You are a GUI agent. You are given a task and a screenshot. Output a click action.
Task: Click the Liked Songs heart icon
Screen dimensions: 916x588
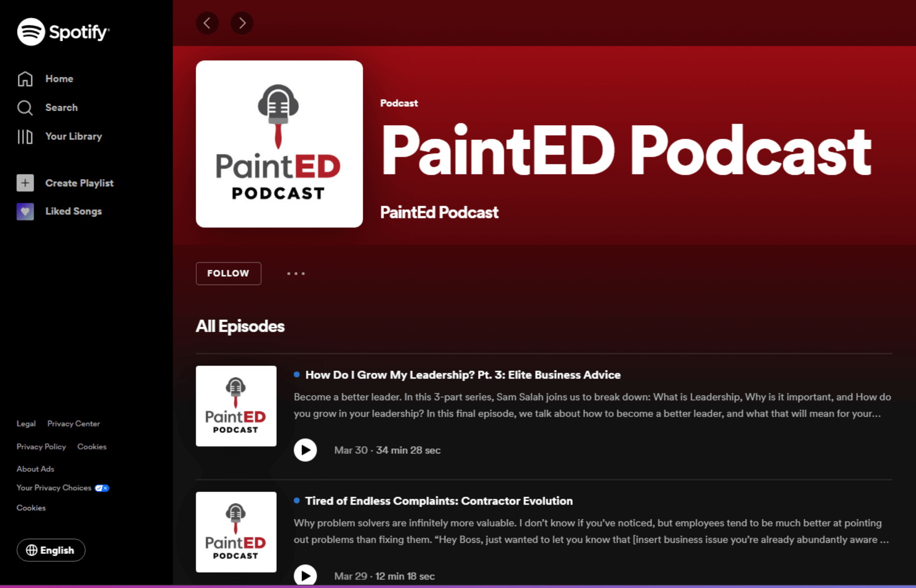pyautogui.click(x=25, y=212)
